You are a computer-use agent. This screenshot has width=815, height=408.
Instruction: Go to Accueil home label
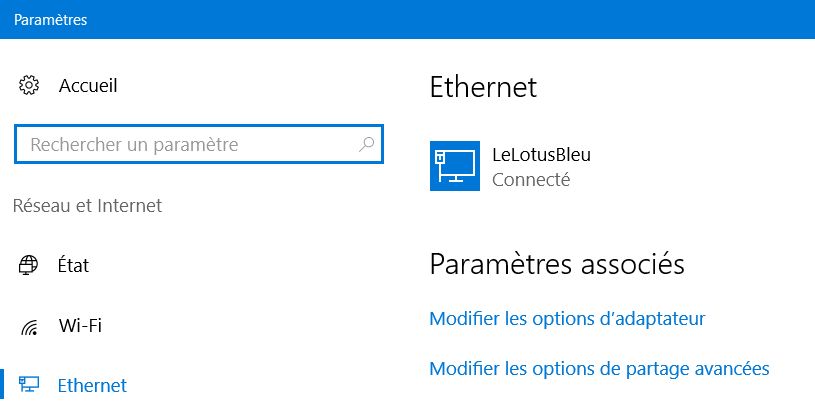tap(88, 86)
